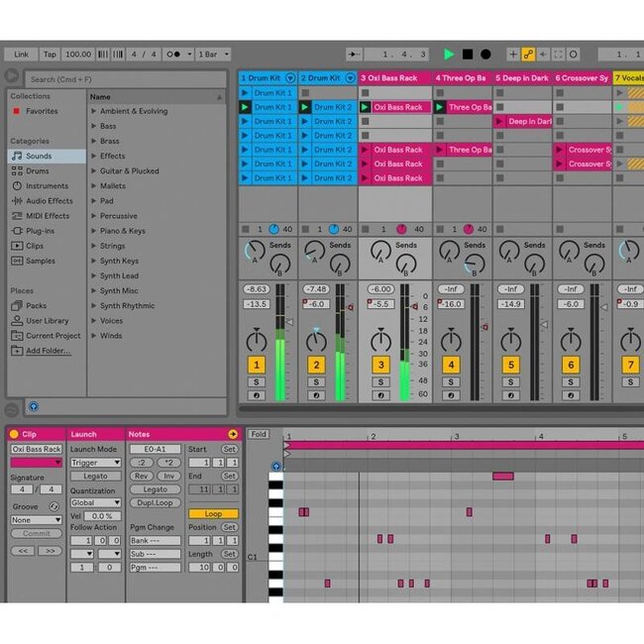
Task: Launch the playing Oxi Bass Rack clip
Action: 365,107
